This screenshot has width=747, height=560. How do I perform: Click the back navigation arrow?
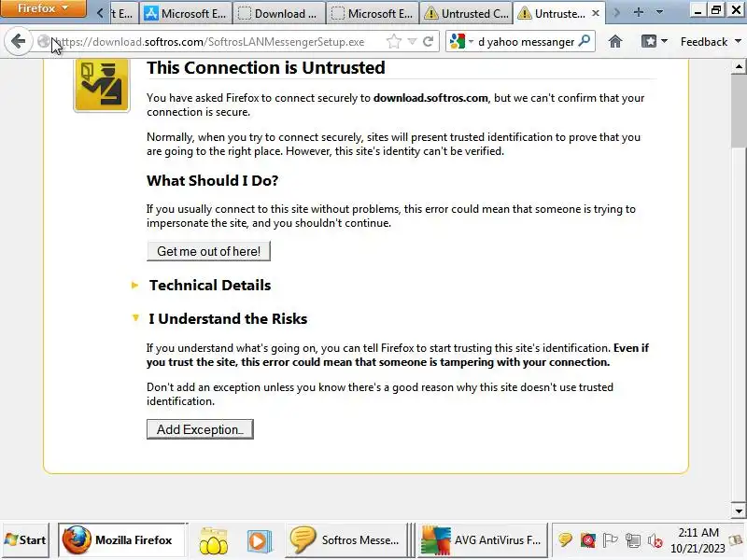tap(18, 41)
